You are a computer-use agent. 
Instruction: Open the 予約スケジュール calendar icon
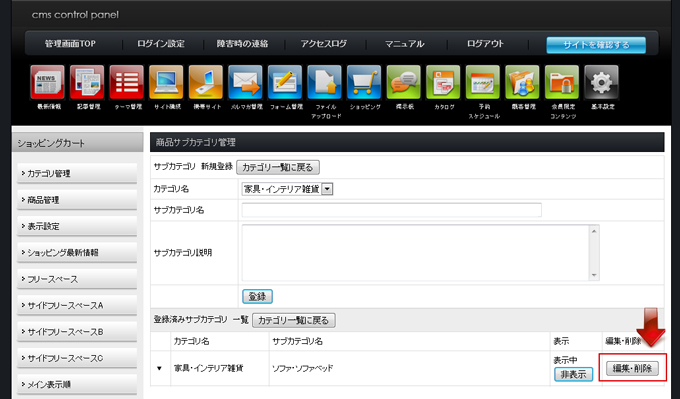point(483,82)
